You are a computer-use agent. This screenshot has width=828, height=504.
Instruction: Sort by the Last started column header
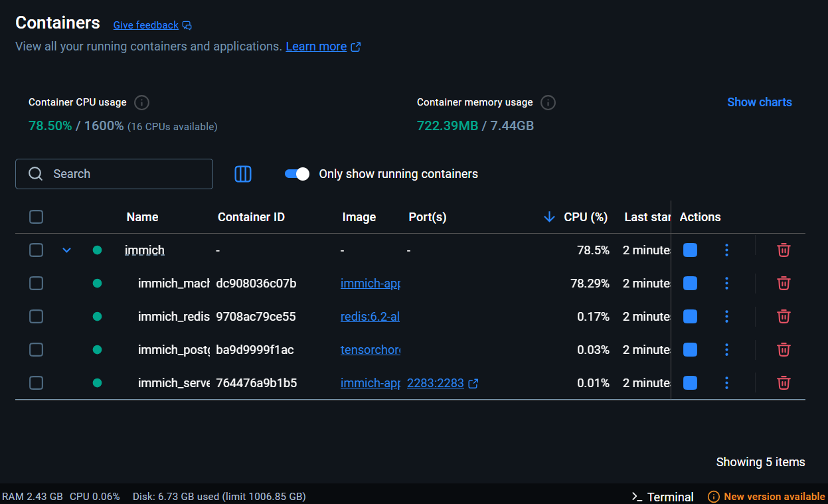[x=647, y=217]
